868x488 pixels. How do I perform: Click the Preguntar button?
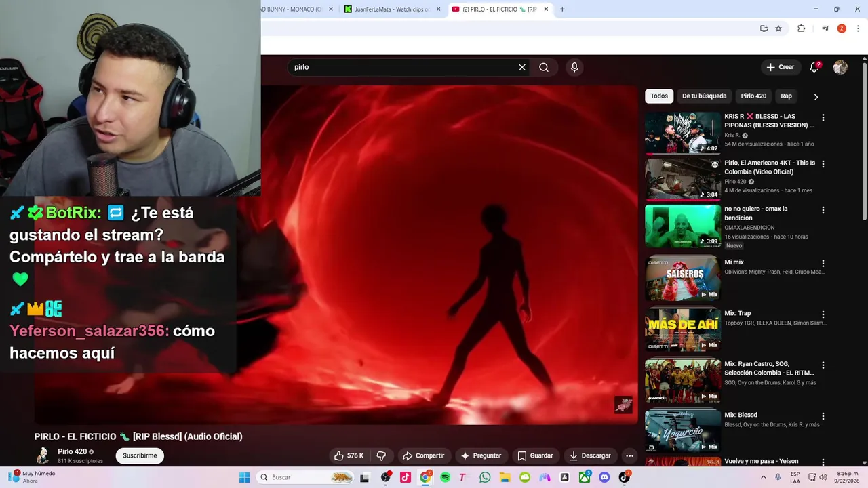pos(481,455)
